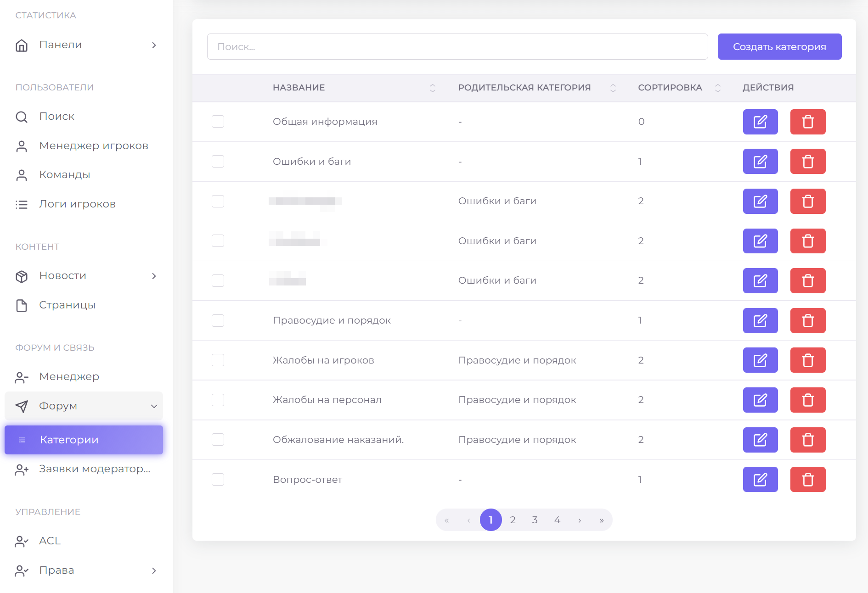Check the checkbox of the Ошибки и баги row with sort order 1

(x=218, y=162)
